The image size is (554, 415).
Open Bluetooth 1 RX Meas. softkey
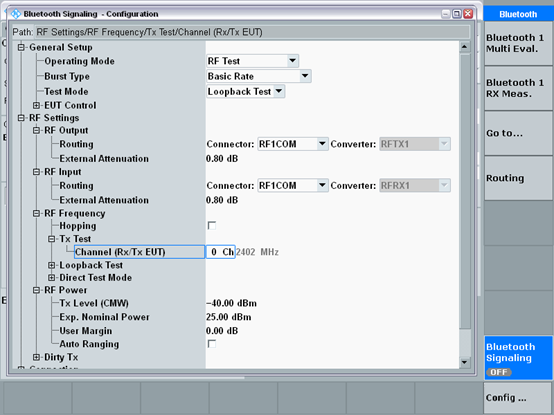[518, 88]
